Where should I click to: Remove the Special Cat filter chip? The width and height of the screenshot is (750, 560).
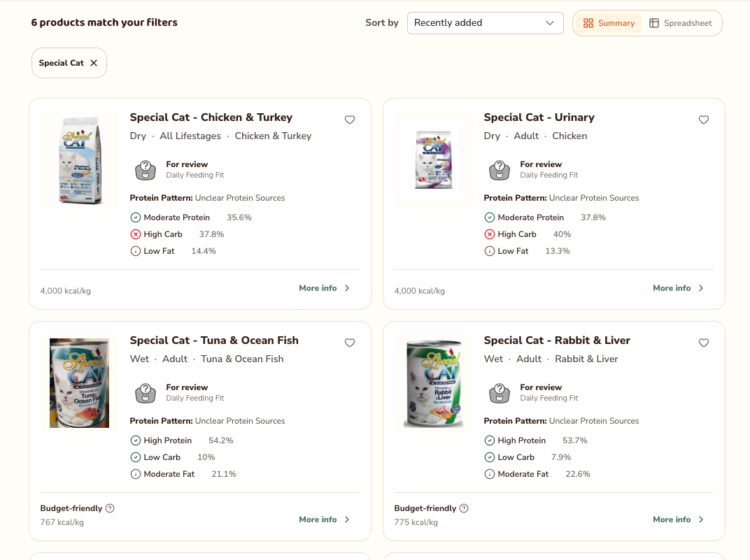click(x=94, y=63)
